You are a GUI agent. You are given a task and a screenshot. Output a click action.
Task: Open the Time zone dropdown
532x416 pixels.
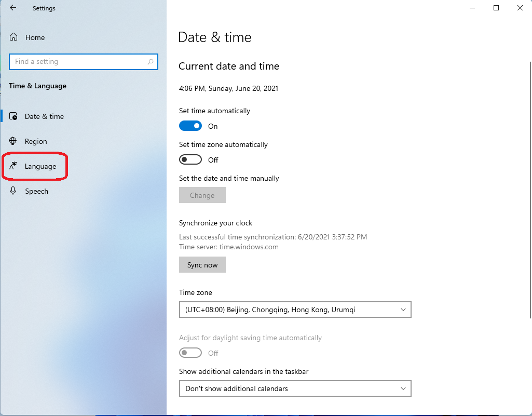click(295, 310)
